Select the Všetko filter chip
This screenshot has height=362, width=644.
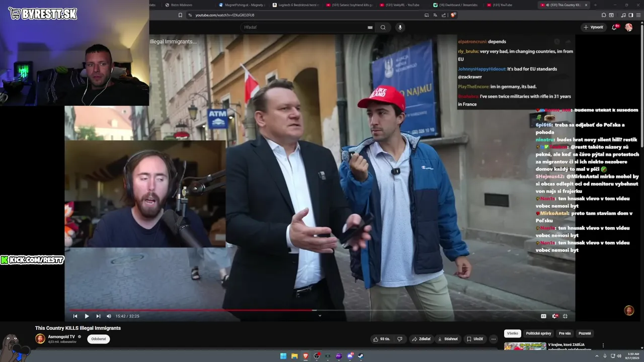(512, 333)
